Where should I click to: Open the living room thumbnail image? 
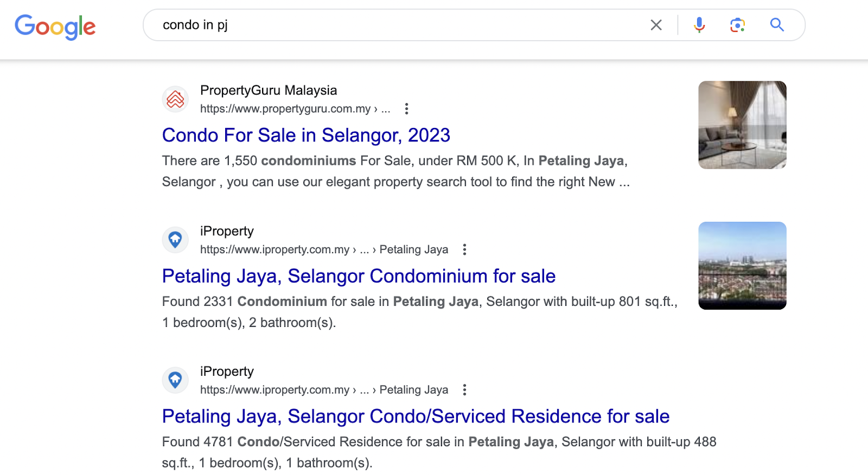click(x=742, y=125)
